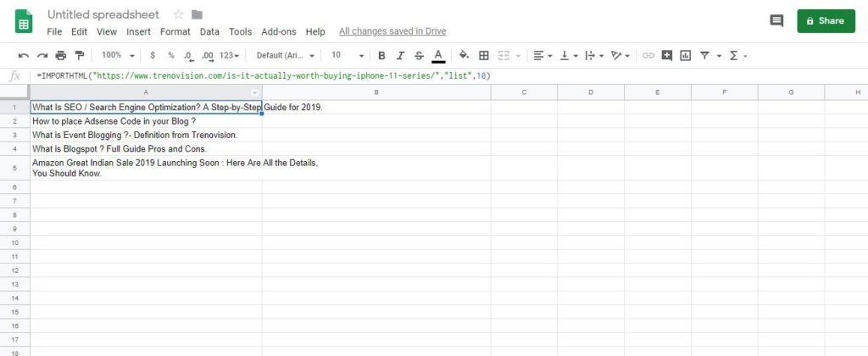Open the 123 more formats dropdown

[229, 55]
